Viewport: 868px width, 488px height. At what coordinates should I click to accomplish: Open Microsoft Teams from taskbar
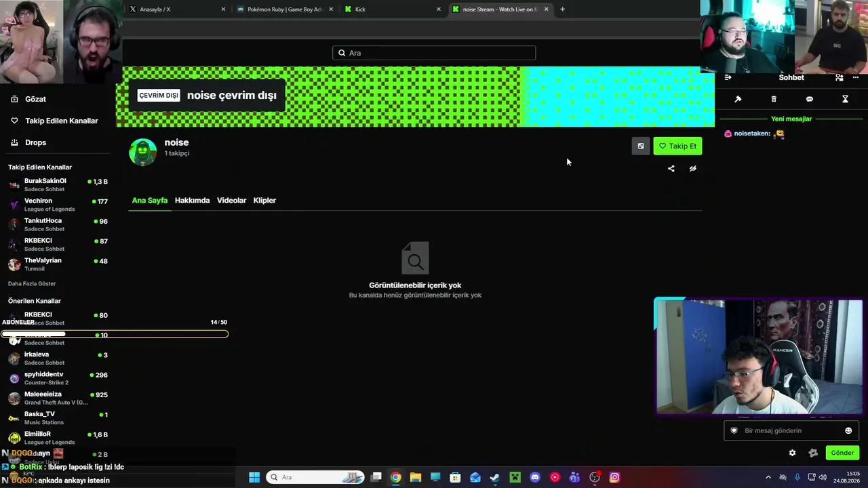point(575,477)
